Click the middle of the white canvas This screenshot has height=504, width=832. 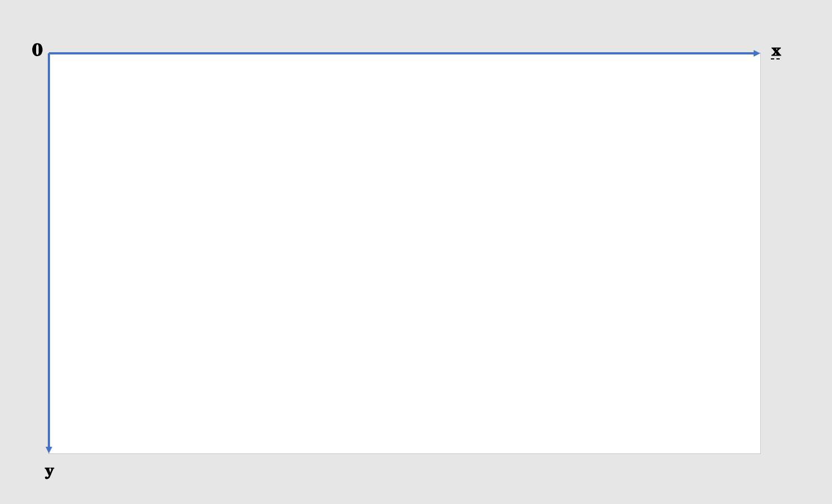tap(405, 253)
